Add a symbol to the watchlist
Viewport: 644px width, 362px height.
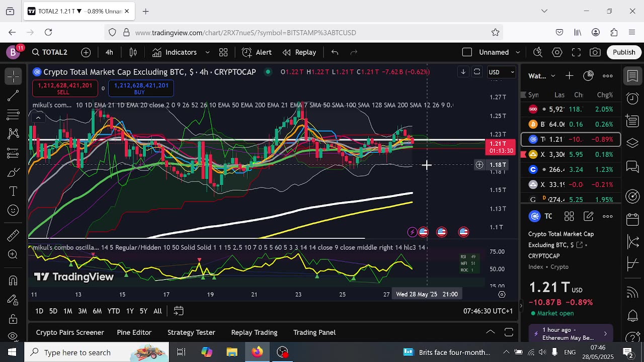tap(569, 76)
